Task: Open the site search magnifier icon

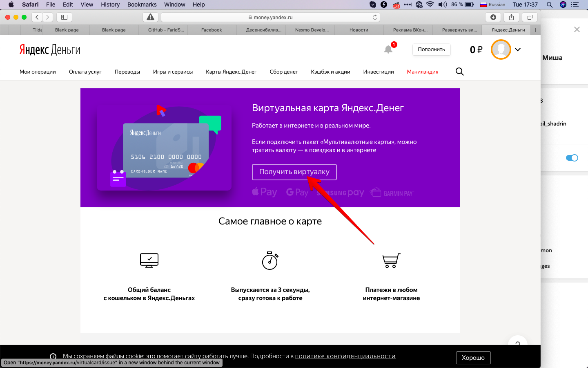Action: tap(459, 72)
